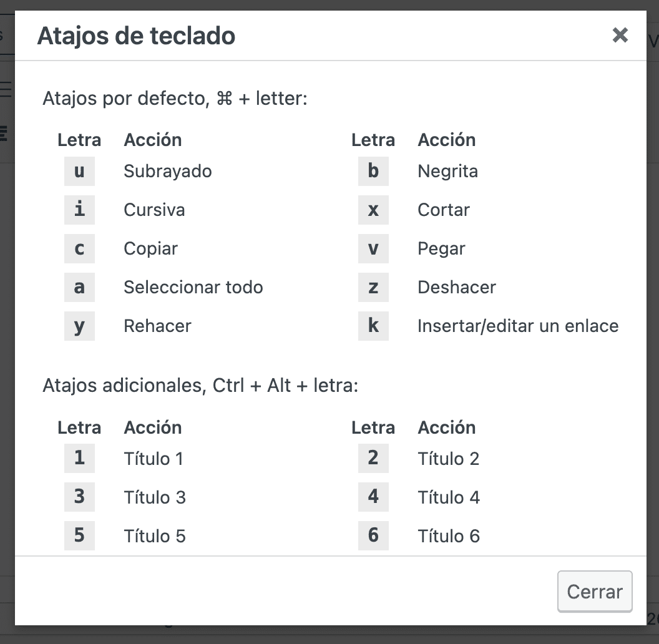Click the '4' key badge for Título 4
The image size is (659, 644).
[373, 497]
